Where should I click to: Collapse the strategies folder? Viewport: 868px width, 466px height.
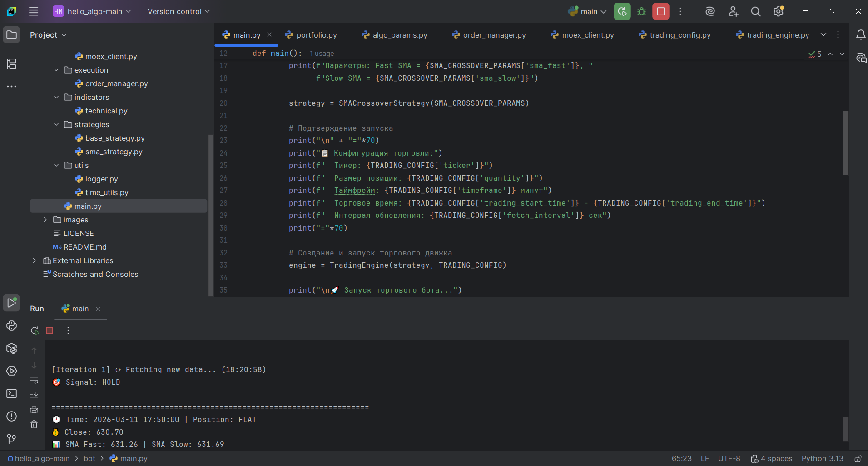point(56,124)
